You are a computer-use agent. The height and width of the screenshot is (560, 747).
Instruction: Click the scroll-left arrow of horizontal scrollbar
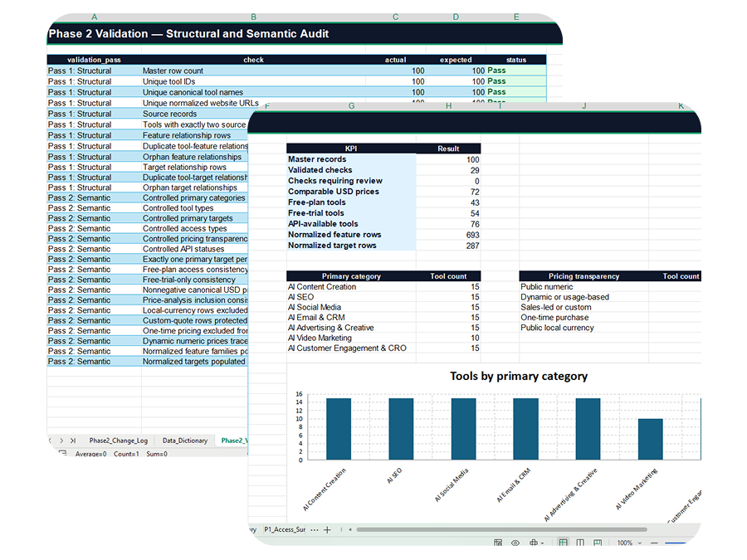(350, 529)
